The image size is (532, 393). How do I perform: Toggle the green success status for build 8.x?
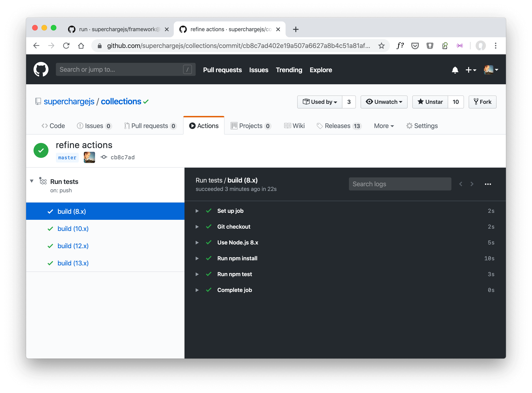50,211
